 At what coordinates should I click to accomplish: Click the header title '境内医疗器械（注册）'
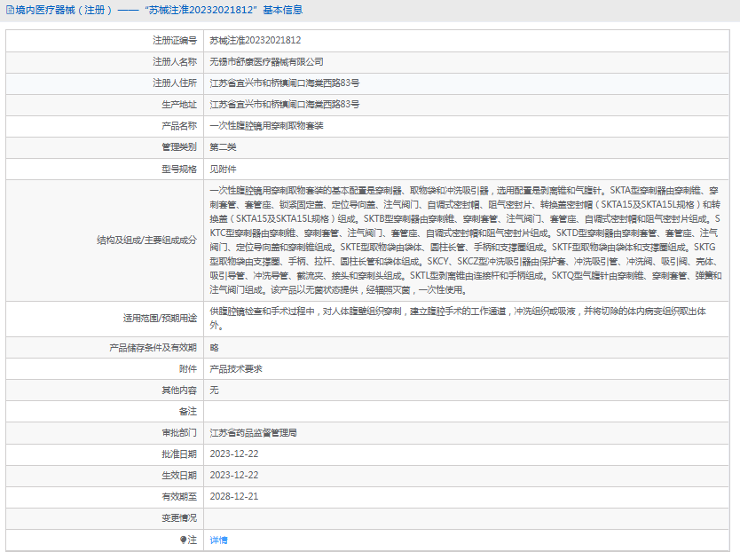coord(64,10)
